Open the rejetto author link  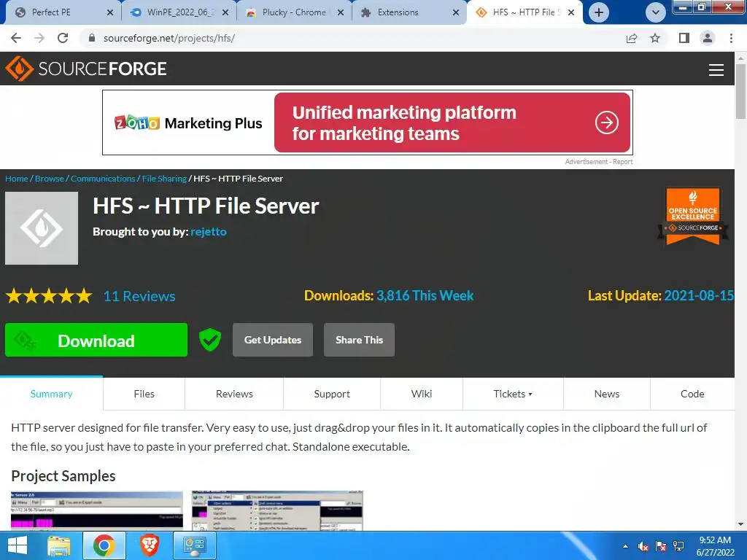pyautogui.click(x=209, y=232)
